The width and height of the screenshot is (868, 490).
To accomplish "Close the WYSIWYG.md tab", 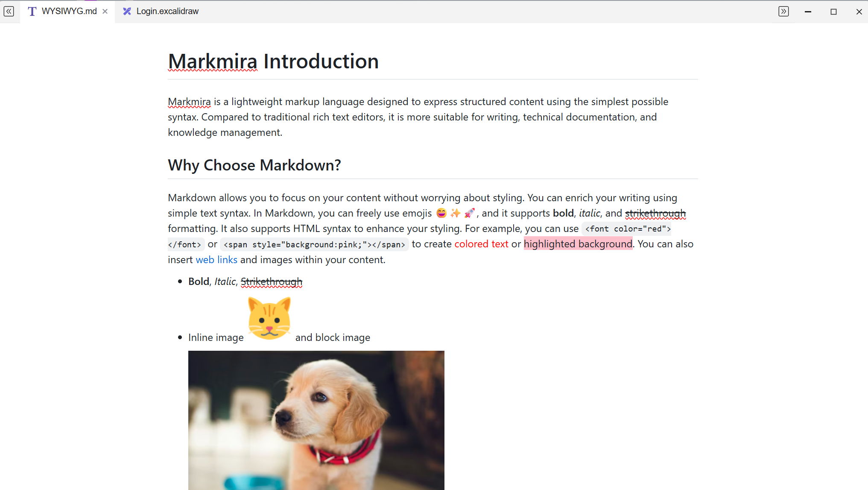I will [105, 12].
